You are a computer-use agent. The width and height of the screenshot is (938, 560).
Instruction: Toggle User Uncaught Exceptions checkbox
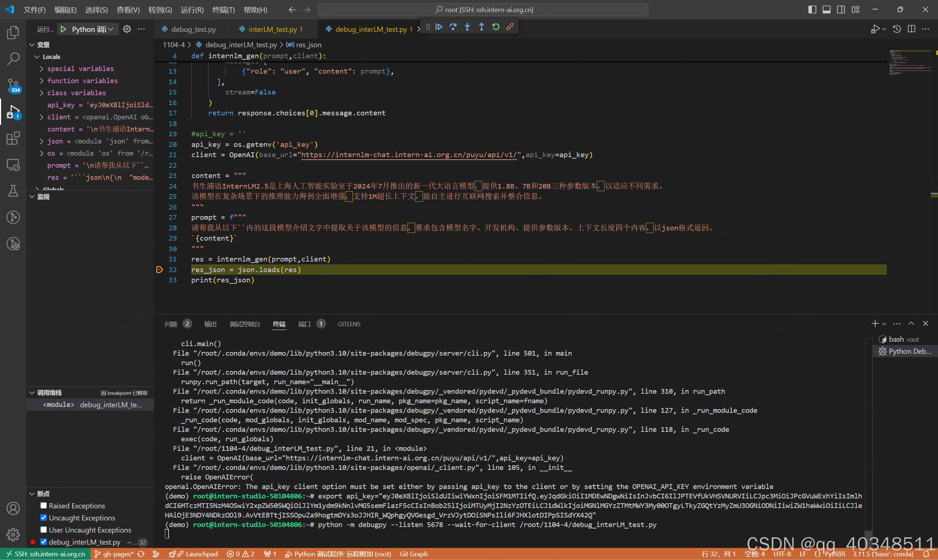(44, 530)
